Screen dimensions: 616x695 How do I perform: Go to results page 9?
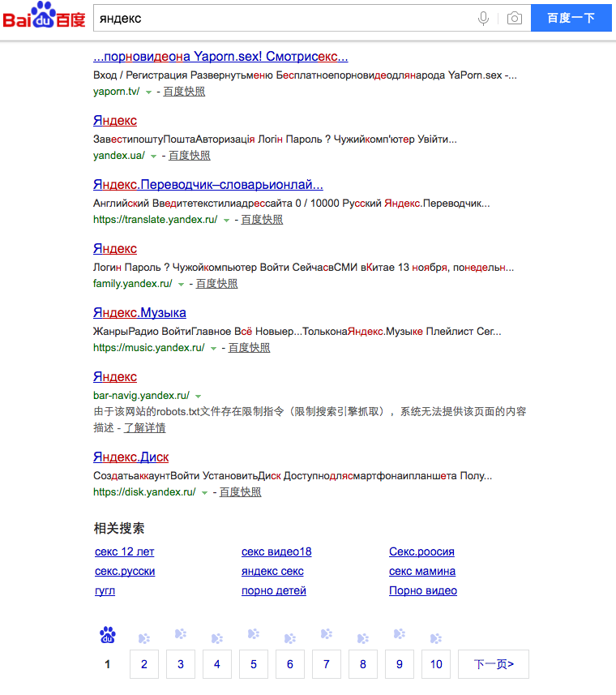coord(400,664)
